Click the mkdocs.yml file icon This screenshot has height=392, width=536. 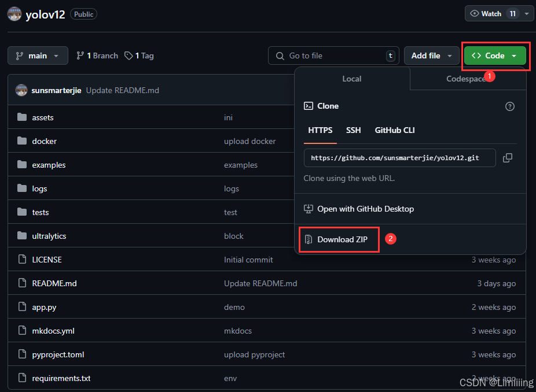point(22,330)
